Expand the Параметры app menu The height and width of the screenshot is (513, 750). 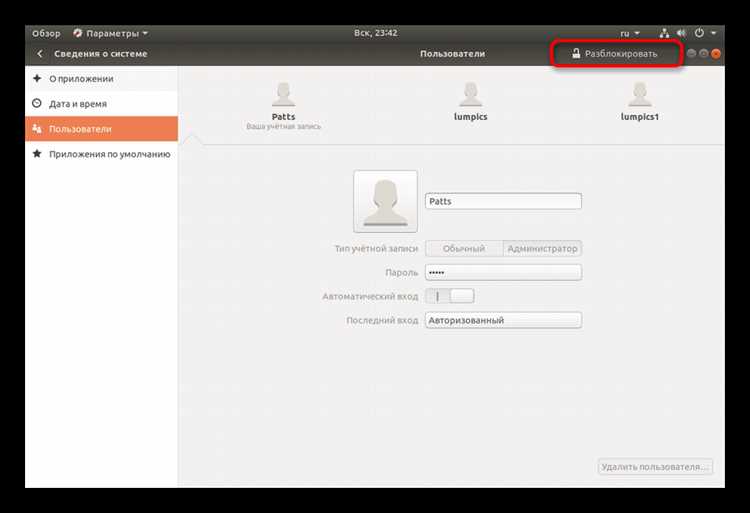(111, 33)
